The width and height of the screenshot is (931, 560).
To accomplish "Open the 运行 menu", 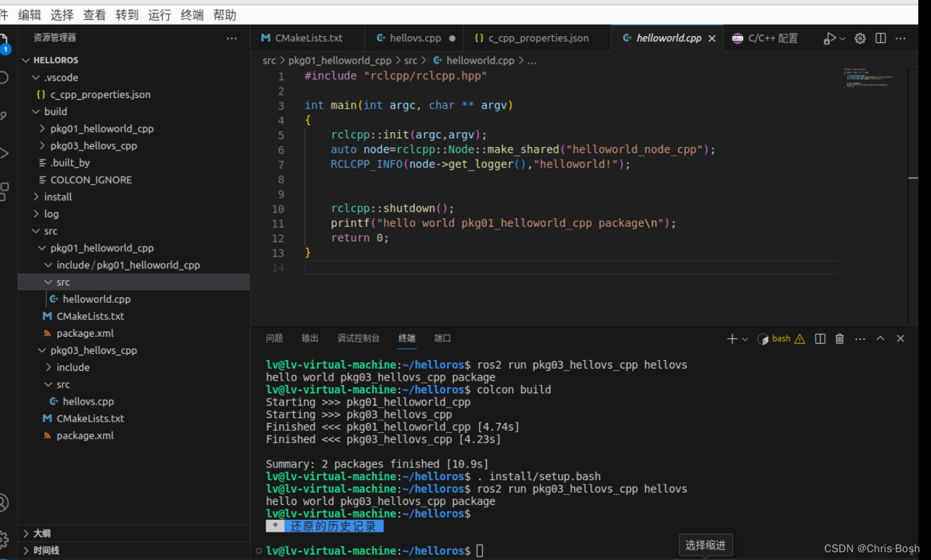I will tap(160, 15).
